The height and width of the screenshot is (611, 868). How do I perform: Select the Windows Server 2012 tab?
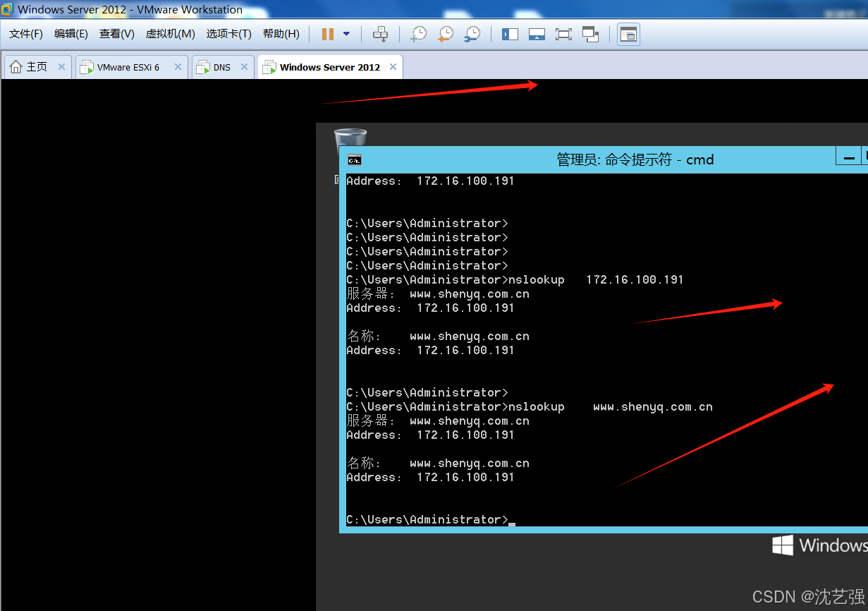(x=329, y=67)
